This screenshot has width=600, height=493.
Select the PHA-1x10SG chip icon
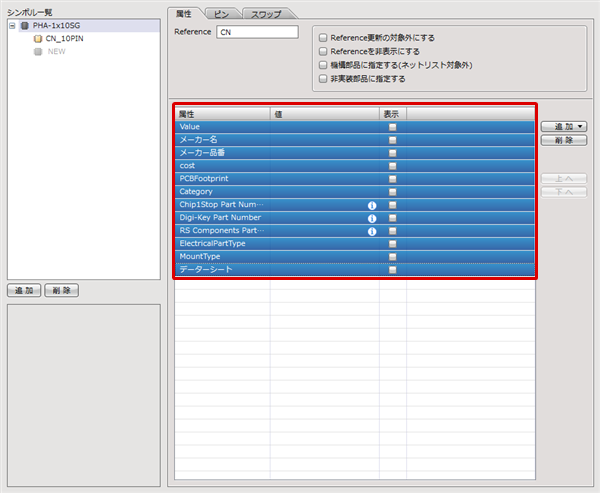[24, 26]
